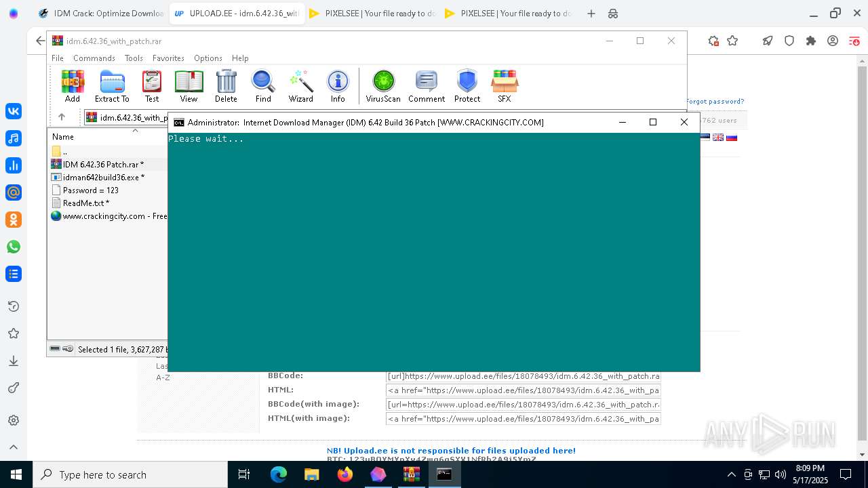Open the Odnoklassniki sidebar icon
The height and width of the screenshot is (488, 868).
pos(14,220)
